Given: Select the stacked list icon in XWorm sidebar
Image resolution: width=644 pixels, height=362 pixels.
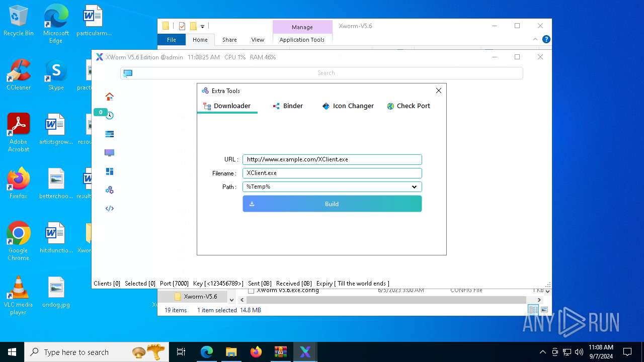Looking at the screenshot, I should click(x=109, y=134).
